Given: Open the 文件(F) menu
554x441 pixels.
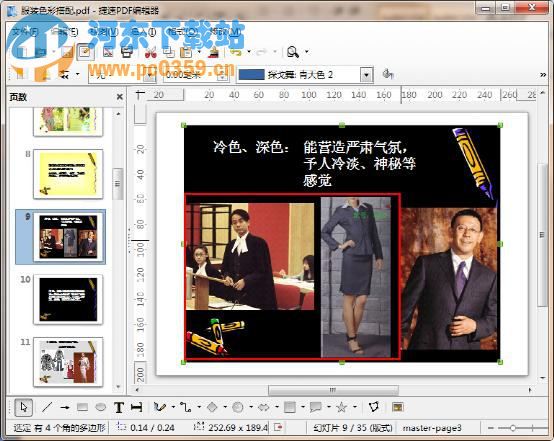Looking at the screenshot, I should (25, 32).
